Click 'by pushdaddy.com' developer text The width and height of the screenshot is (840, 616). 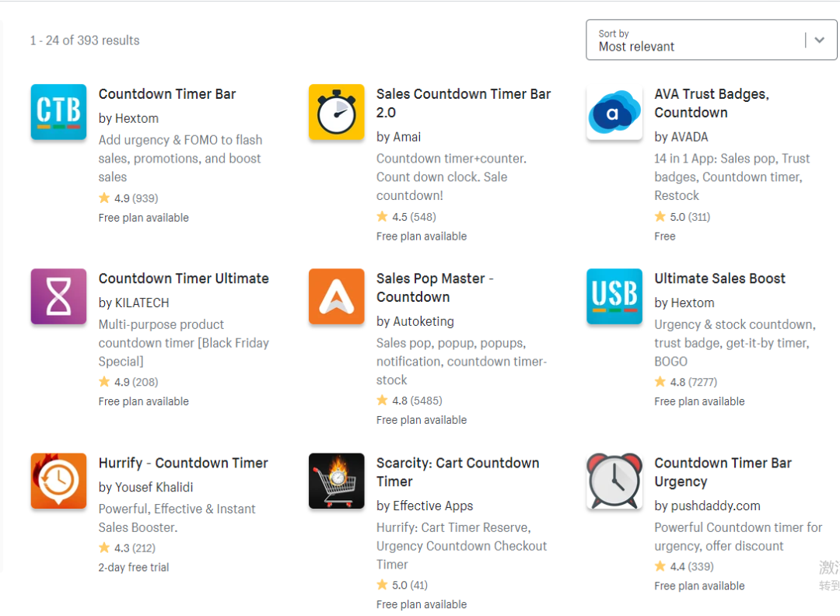(x=707, y=506)
